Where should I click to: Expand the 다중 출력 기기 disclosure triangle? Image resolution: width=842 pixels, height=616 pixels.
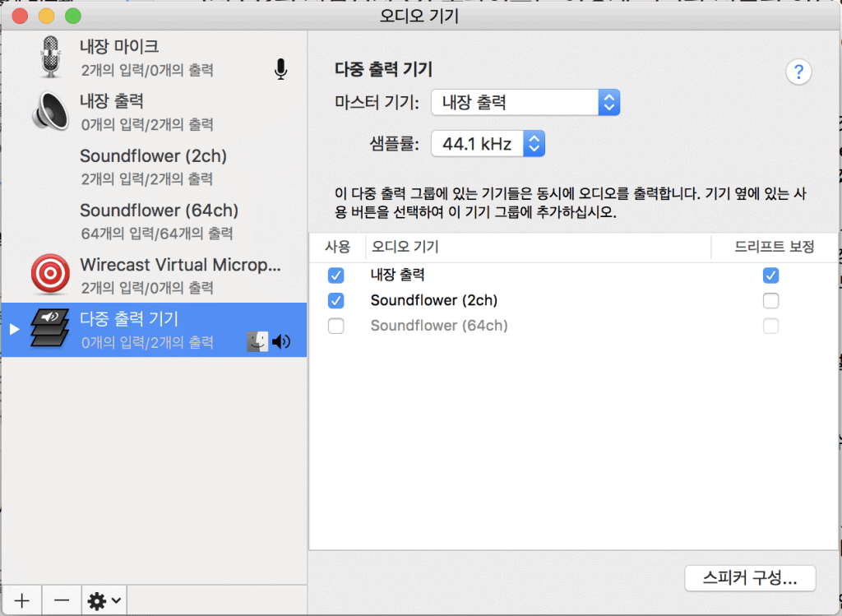[13, 329]
